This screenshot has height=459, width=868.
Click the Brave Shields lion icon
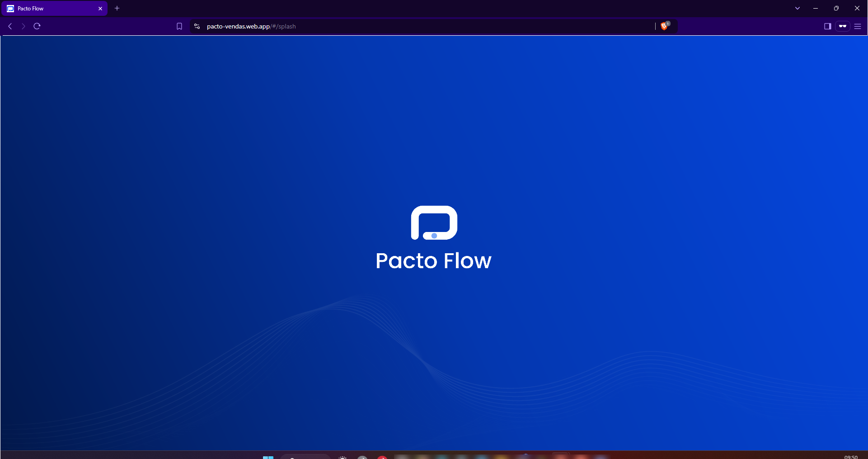[x=664, y=26]
